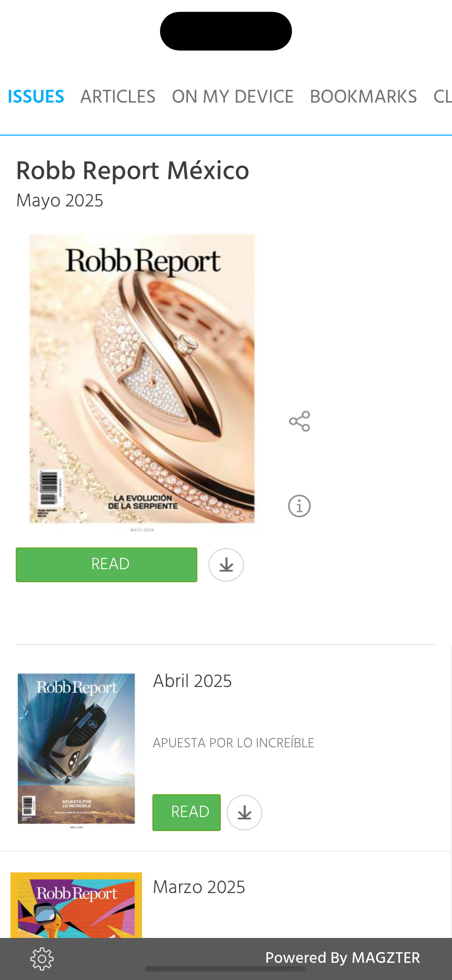Screen dimensions: 452x980
Task: Tap the Marzo 2025 cover thumbnail
Action: coord(76,905)
